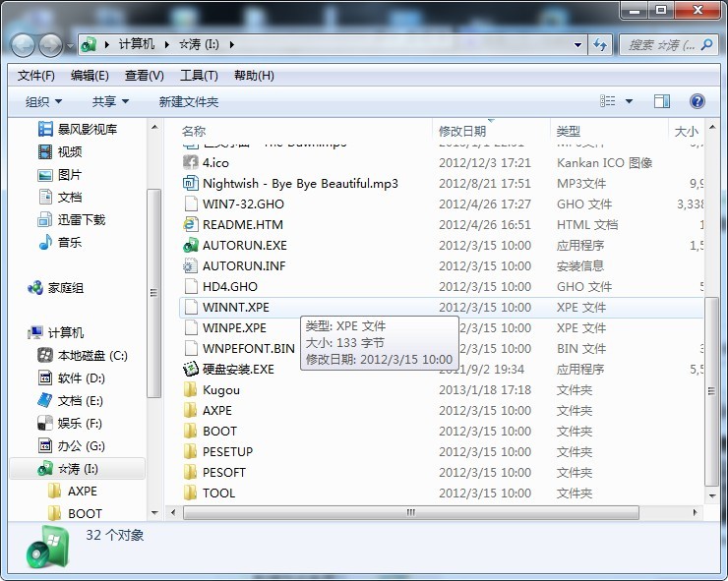Select AXPE folder in navigation tree
This screenshot has width=728, height=581.
coord(73,491)
